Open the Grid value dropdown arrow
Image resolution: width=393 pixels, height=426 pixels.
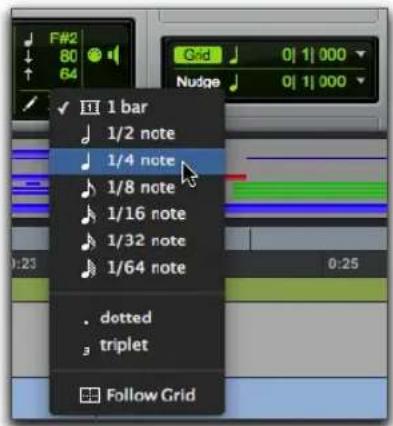point(361,54)
